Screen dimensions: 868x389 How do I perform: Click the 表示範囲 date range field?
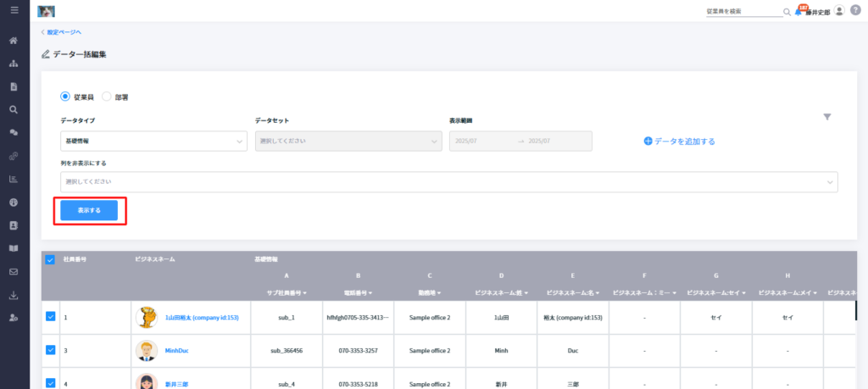tap(521, 141)
